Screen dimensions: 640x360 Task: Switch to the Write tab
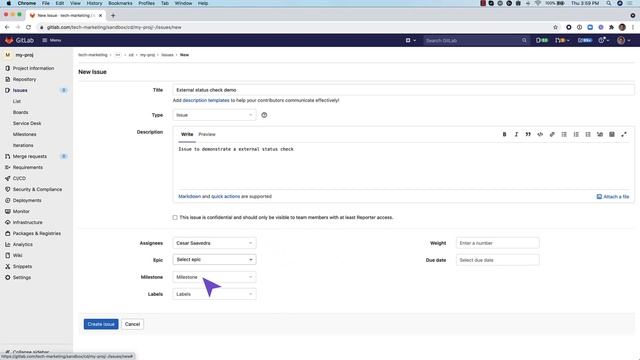[187, 134]
